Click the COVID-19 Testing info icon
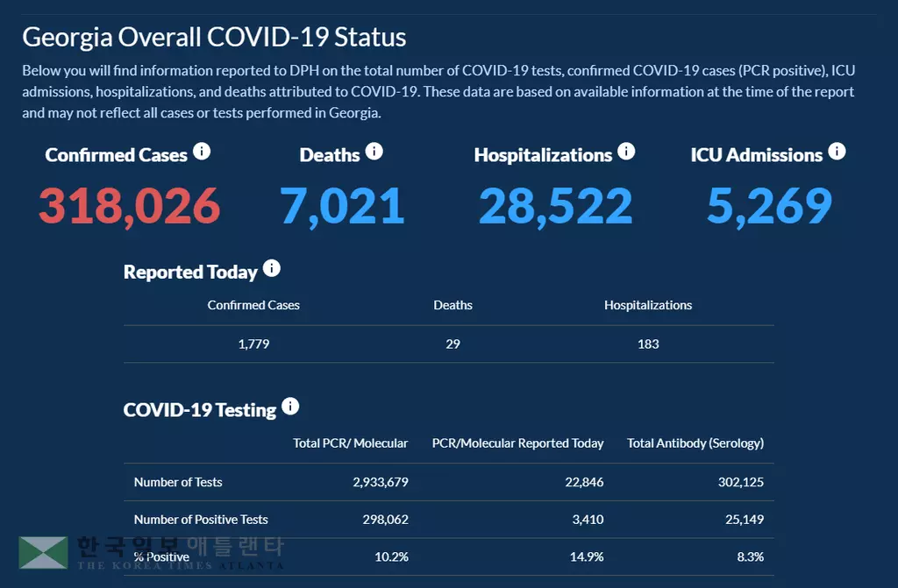Image resolution: width=898 pixels, height=588 pixels. pyautogui.click(x=290, y=406)
